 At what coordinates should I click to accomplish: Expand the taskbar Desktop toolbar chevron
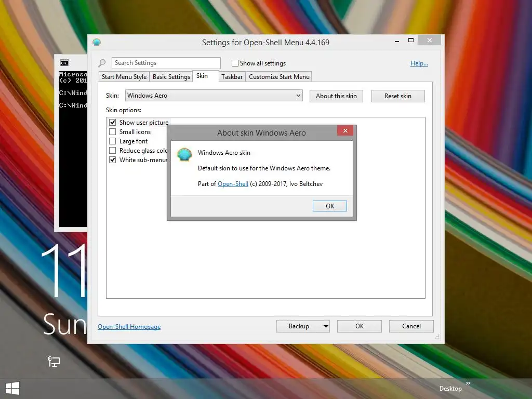[468, 383]
